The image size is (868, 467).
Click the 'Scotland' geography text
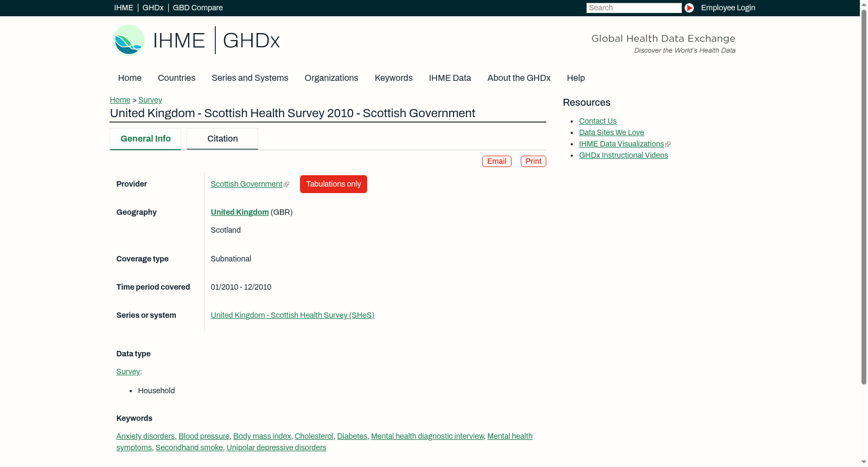226,230
